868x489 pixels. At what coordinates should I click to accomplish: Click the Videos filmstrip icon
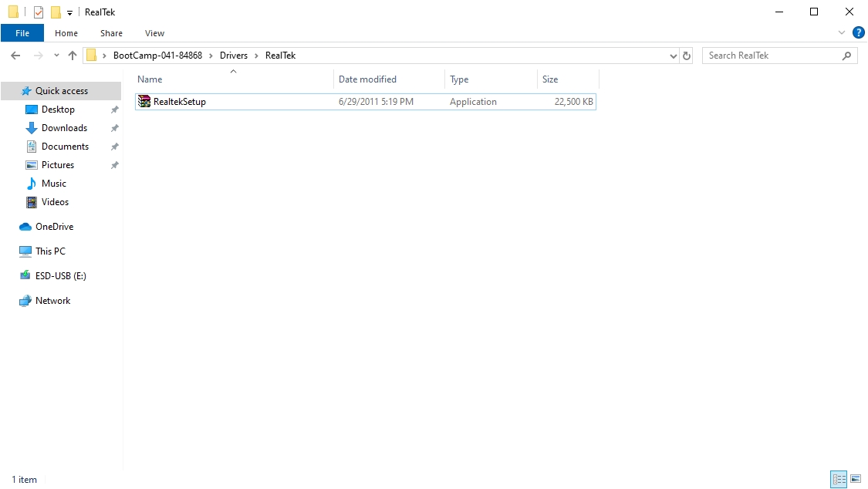(32, 202)
